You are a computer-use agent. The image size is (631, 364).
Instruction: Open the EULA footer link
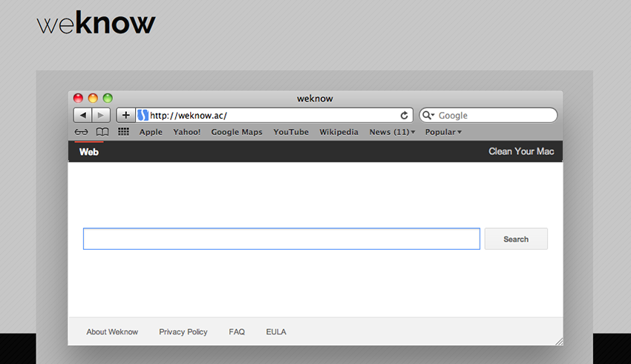(276, 332)
